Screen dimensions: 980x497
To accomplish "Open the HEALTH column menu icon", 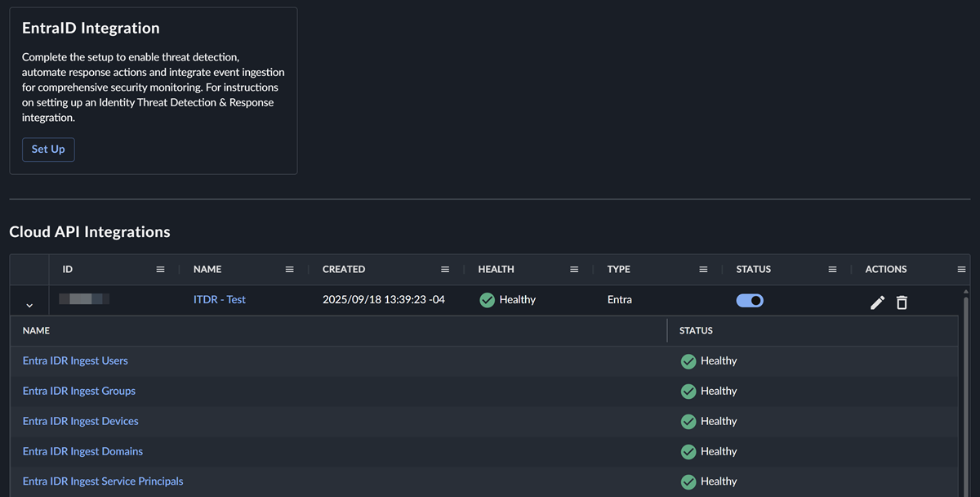I will 574,270.
